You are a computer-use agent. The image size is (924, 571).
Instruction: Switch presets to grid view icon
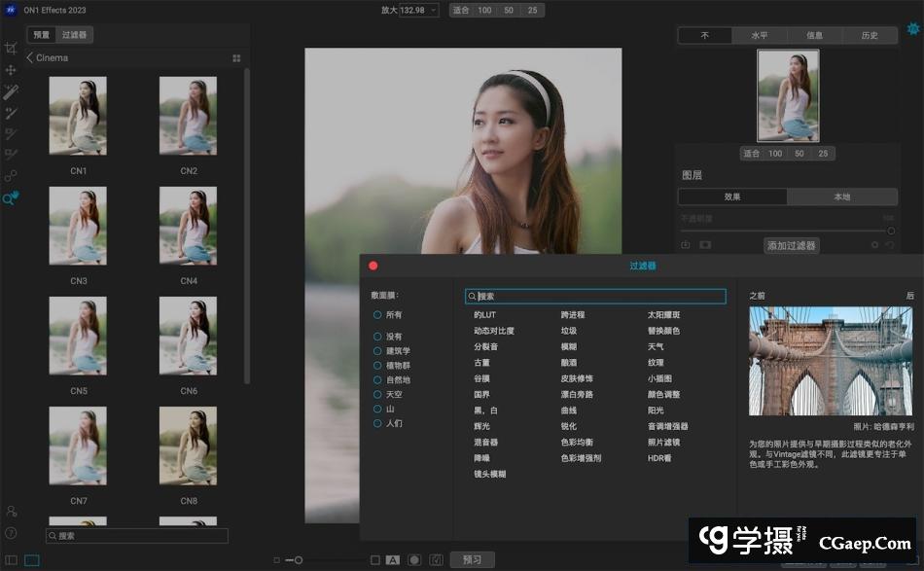(x=236, y=58)
